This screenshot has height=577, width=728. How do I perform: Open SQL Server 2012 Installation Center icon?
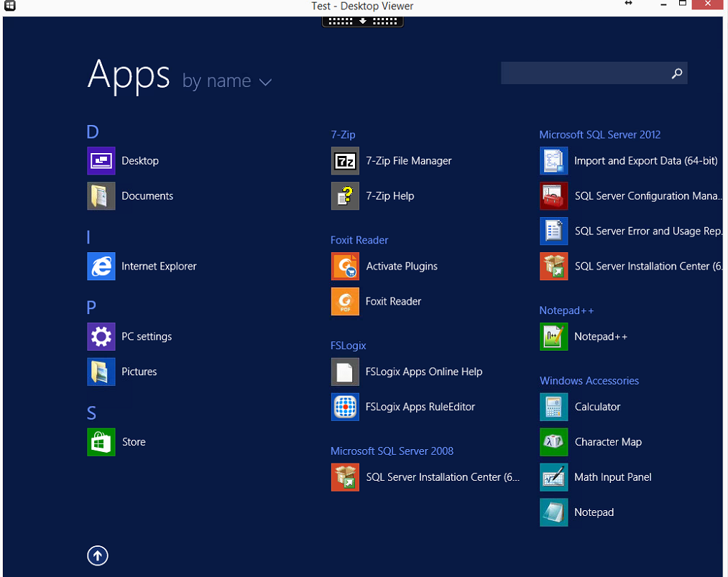tap(554, 266)
